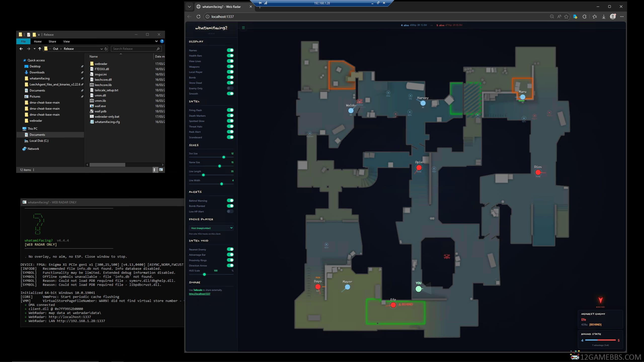Adjust the HUD Scale slider
Screen dimensions: 644x362
211,275
